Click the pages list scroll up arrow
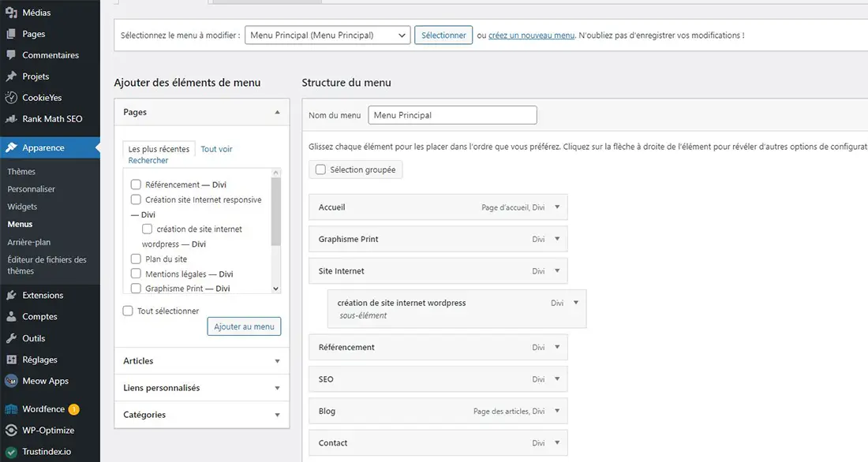The image size is (868, 462). click(x=275, y=173)
